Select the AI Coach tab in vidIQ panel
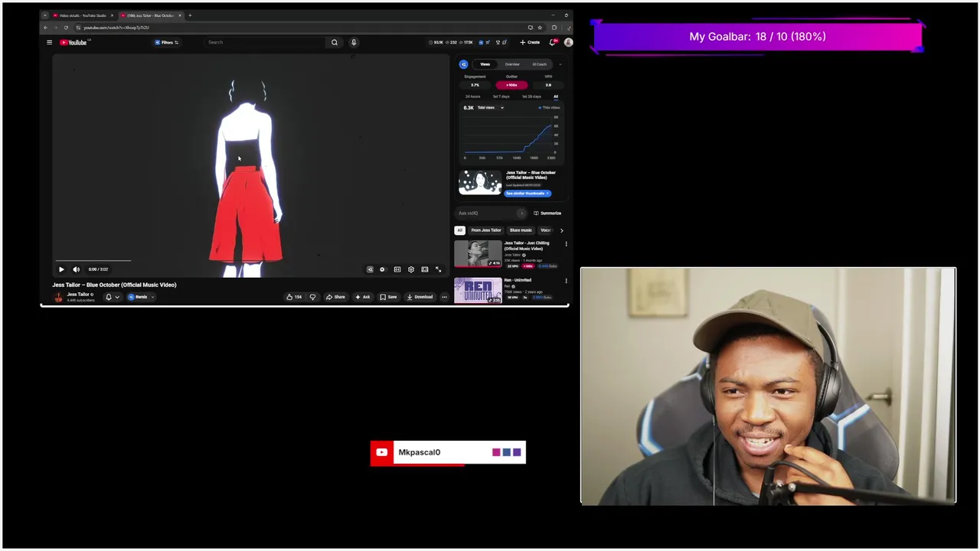This screenshot has width=980, height=551. tap(540, 64)
